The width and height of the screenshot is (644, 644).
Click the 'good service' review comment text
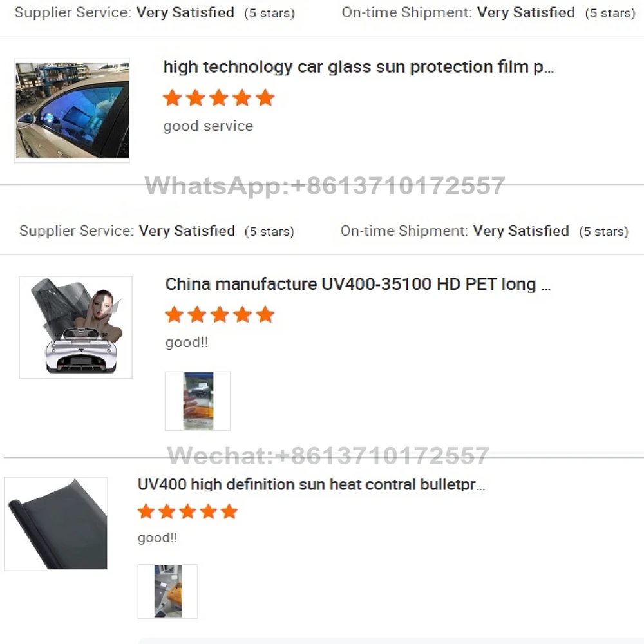click(208, 126)
